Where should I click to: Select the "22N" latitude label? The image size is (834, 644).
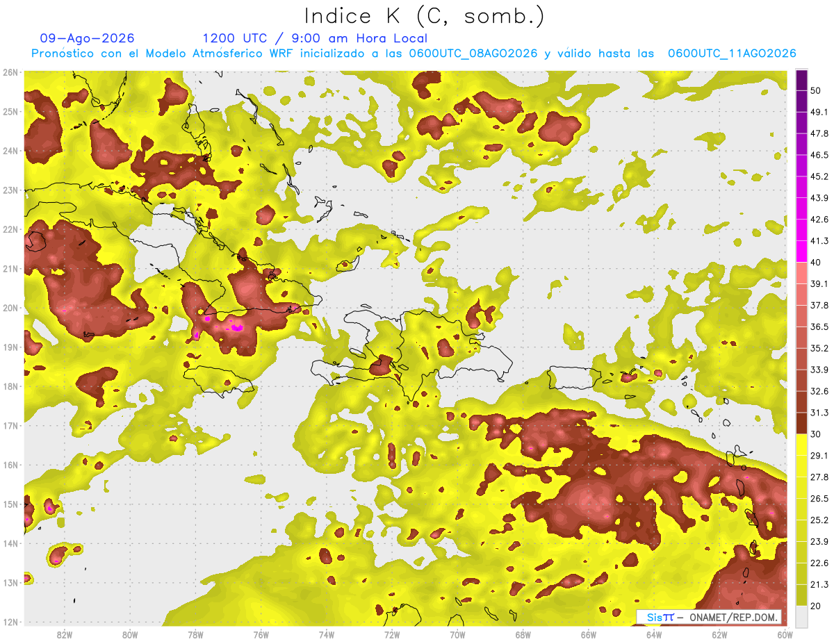[x=11, y=229]
